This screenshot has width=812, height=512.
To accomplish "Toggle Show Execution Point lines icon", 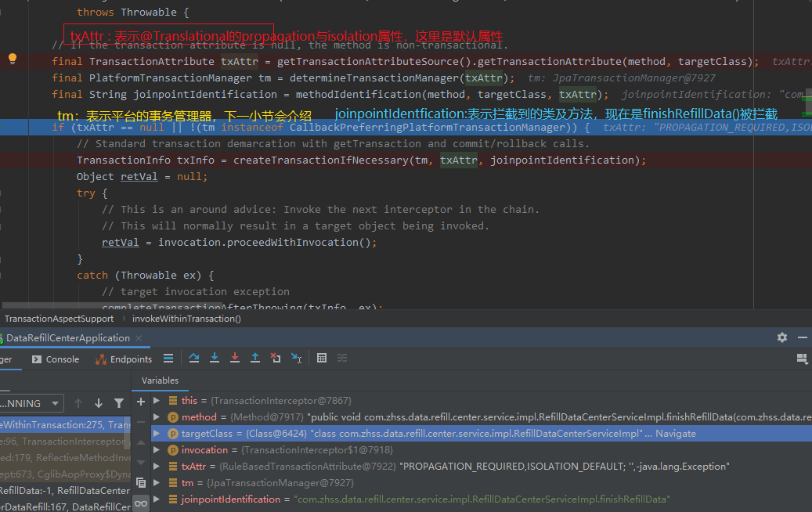I will tap(168, 359).
